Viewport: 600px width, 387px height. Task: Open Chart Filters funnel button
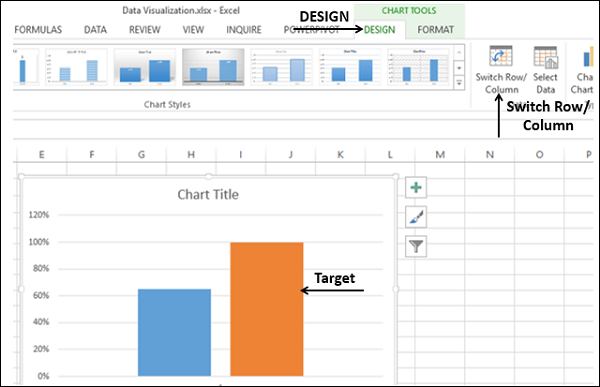416,246
